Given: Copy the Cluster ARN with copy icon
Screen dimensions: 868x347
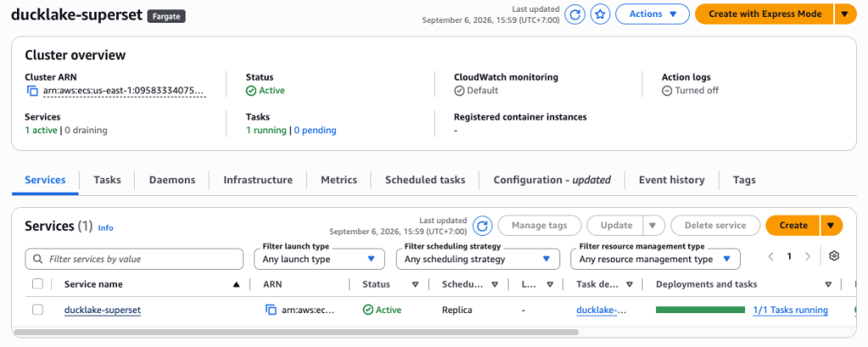Looking at the screenshot, I should coord(33,90).
